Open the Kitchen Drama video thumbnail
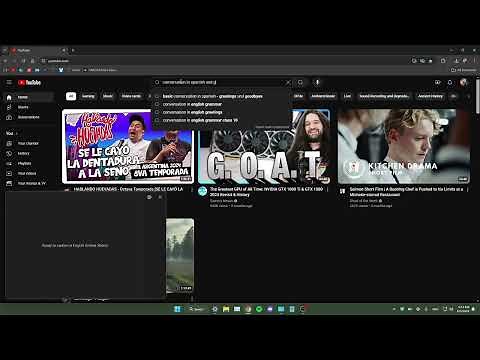 tap(404, 147)
